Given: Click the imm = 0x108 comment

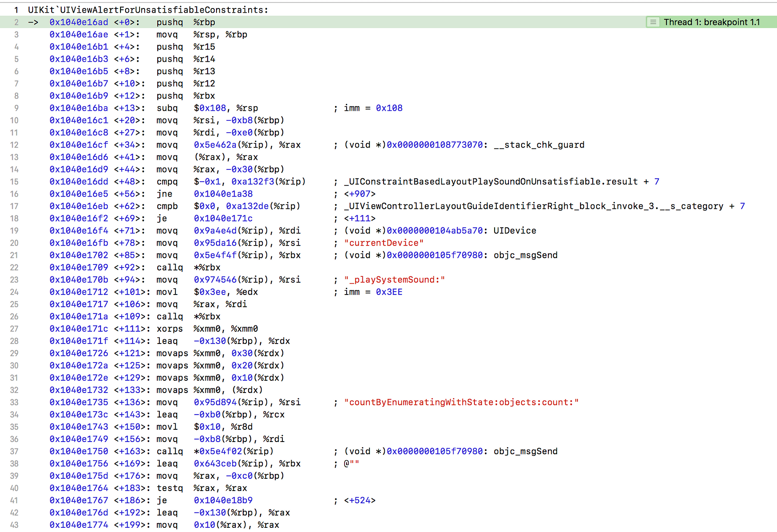Looking at the screenshot, I should 373,108.
